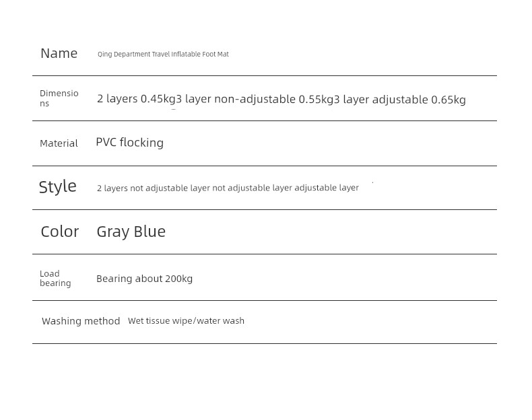Click the '0.55kg' non-adjustable weight text
Screen dimensions: 532x420
click(317, 100)
